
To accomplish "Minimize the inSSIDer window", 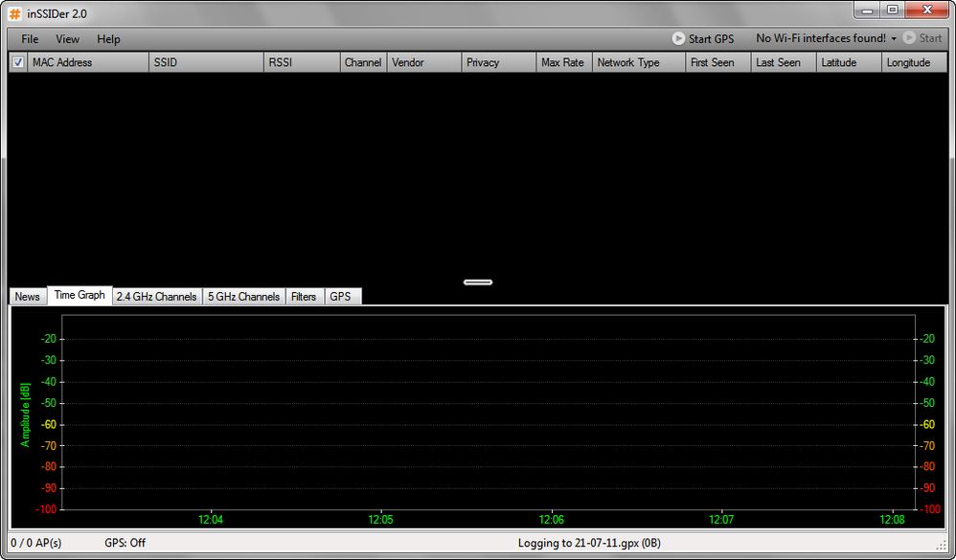I will 867,11.
